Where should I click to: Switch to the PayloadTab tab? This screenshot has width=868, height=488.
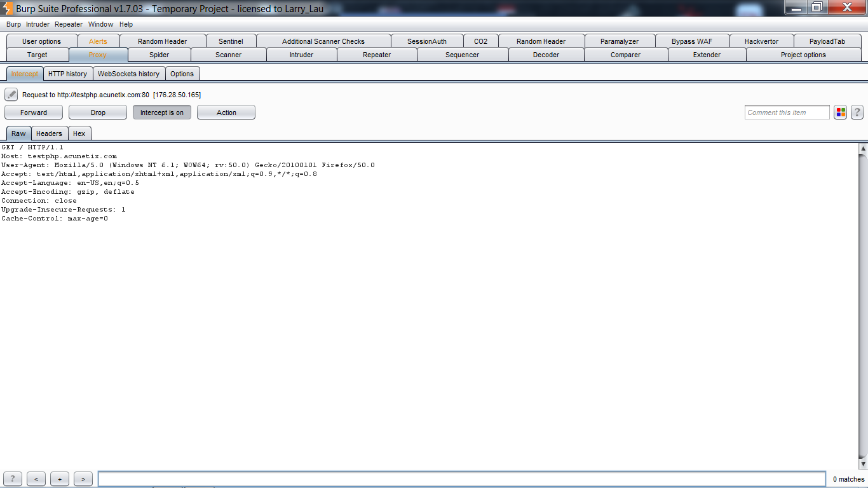[x=827, y=41]
